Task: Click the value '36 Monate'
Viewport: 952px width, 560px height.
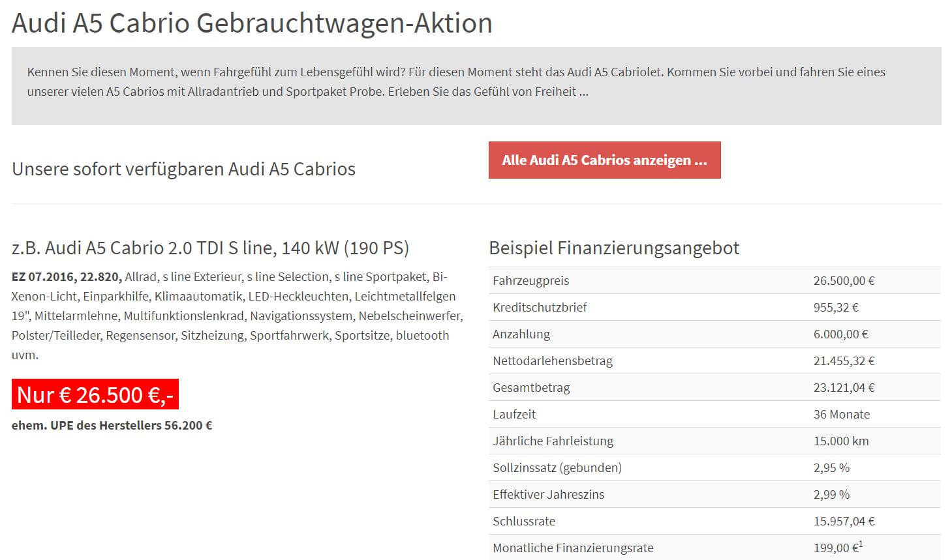Action: point(841,415)
